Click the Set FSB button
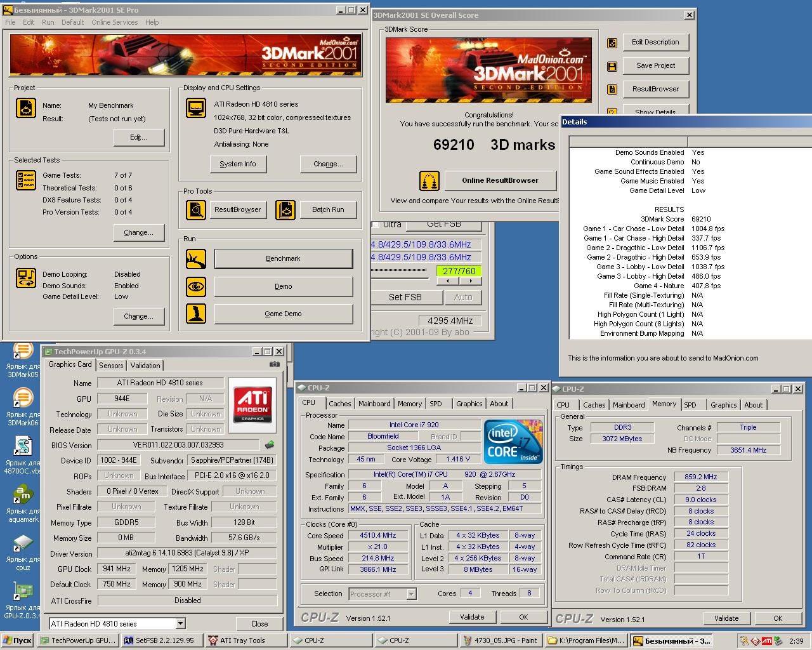Image resolution: width=812 pixels, height=650 pixels. point(405,297)
